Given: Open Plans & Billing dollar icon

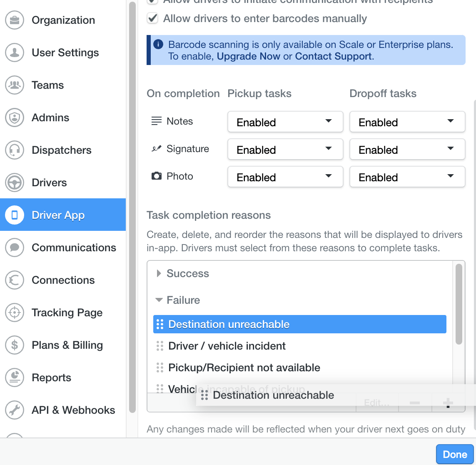Looking at the screenshot, I should tap(14, 345).
